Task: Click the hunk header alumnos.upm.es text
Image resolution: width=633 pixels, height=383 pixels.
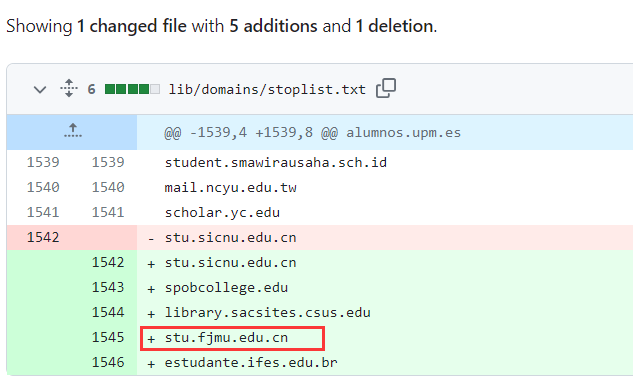Action: (x=403, y=132)
